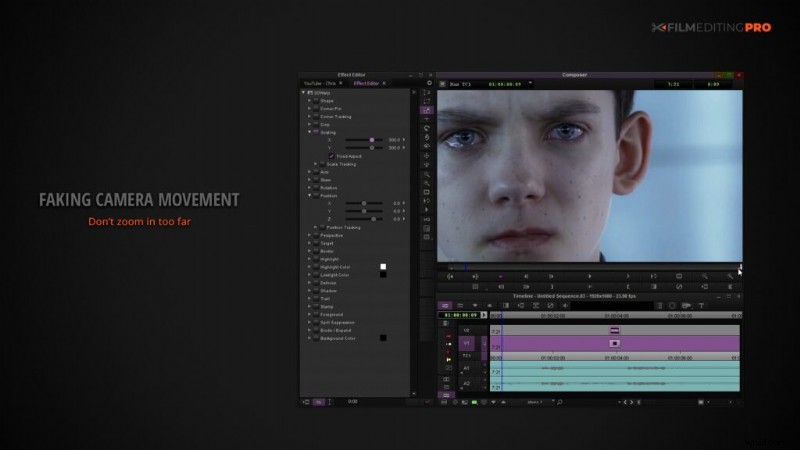Switch to the Effect Editor tab
Viewport: 800px width, 450px height.
[366, 83]
